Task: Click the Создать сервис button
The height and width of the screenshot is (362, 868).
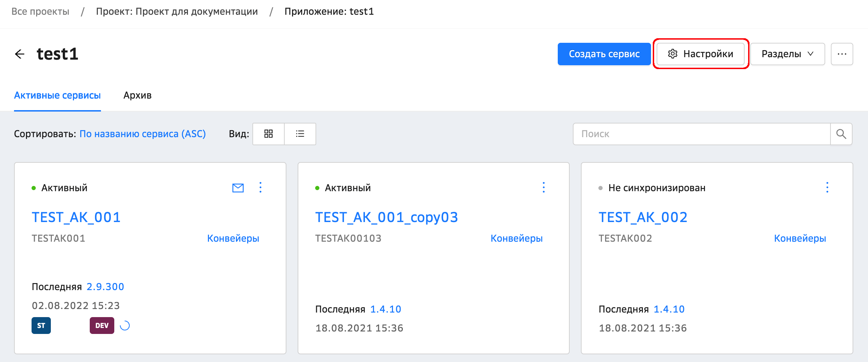Action: click(x=604, y=54)
